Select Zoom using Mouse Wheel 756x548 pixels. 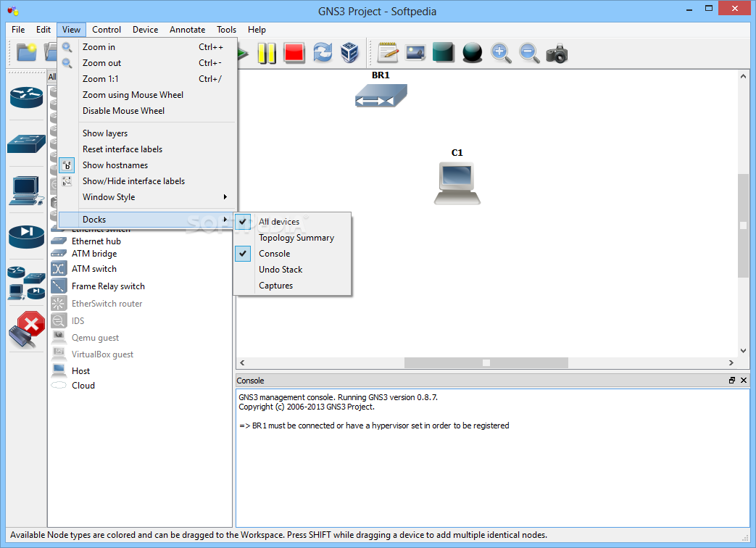(x=147, y=94)
